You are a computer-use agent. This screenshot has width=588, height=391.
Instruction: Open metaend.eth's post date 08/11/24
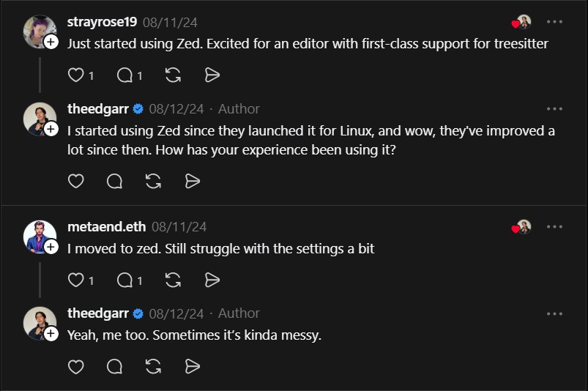tap(179, 227)
